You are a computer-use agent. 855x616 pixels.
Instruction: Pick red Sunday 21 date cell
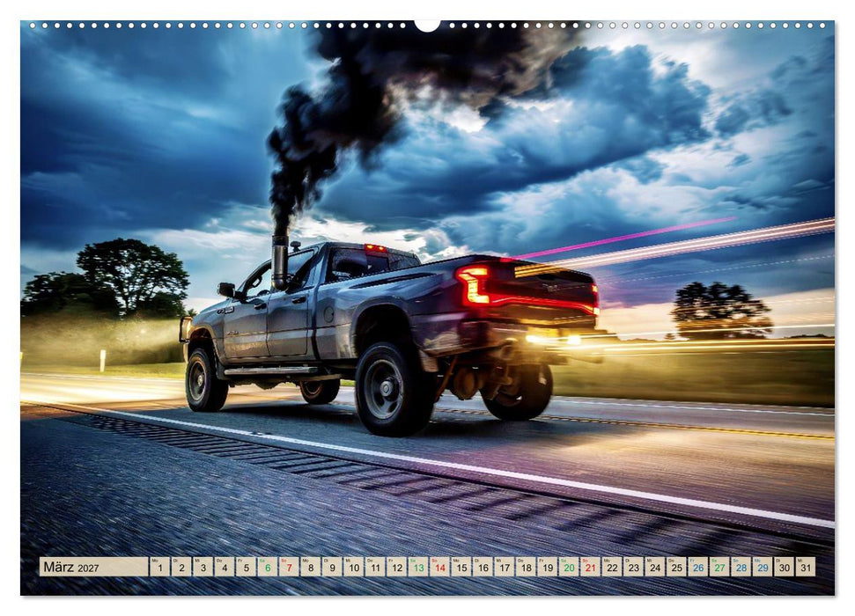pos(591,567)
